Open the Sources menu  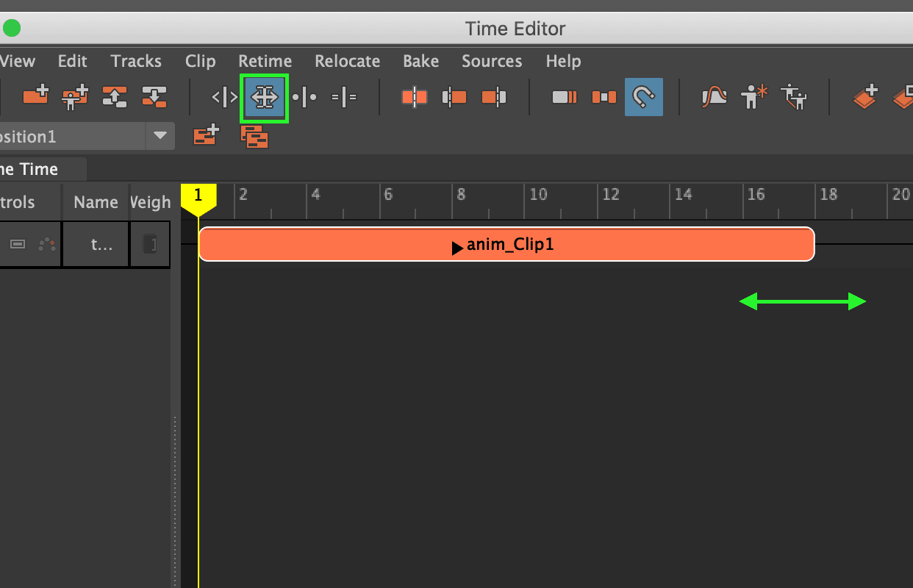(x=491, y=61)
